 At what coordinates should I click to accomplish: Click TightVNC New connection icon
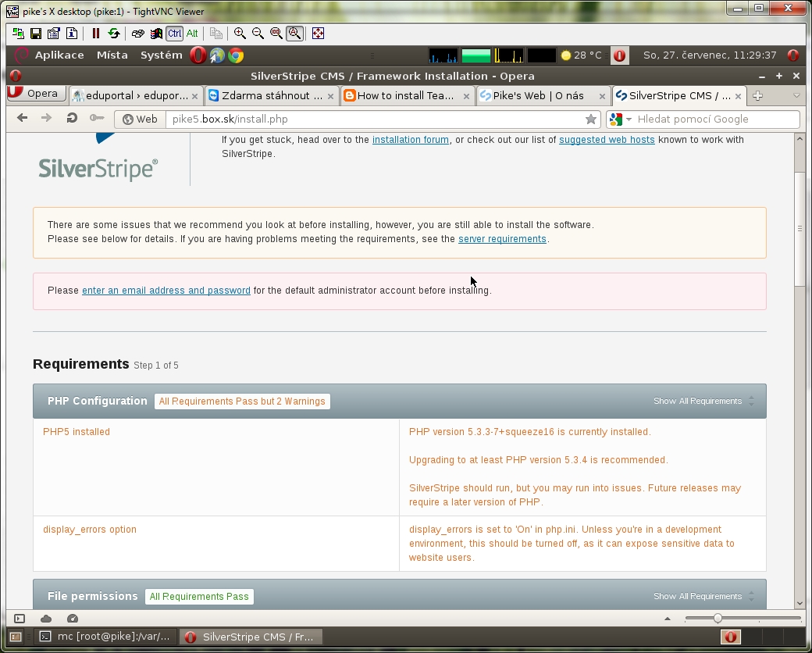click(18, 34)
